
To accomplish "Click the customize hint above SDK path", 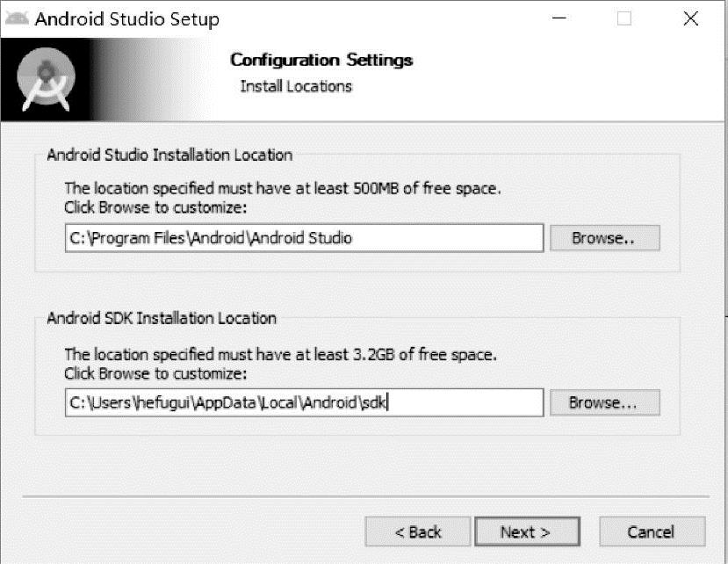I will [x=155, y=373].
